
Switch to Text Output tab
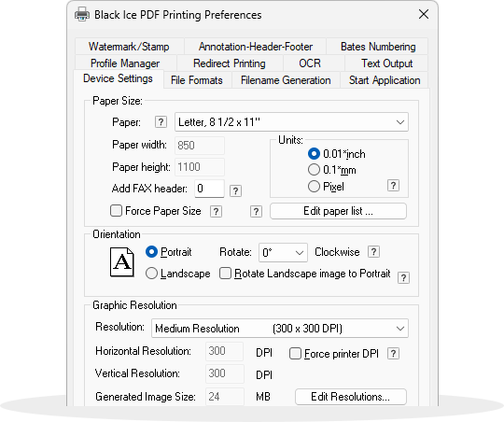click(386, 63)
